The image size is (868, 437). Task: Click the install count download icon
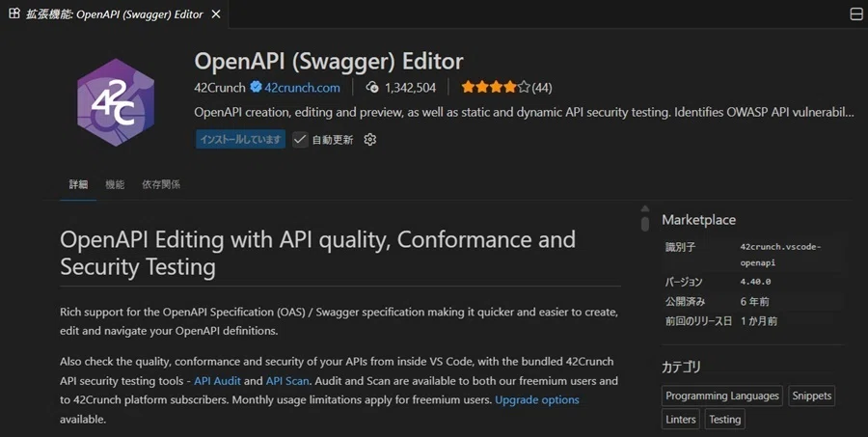click(x=372, y=87)
